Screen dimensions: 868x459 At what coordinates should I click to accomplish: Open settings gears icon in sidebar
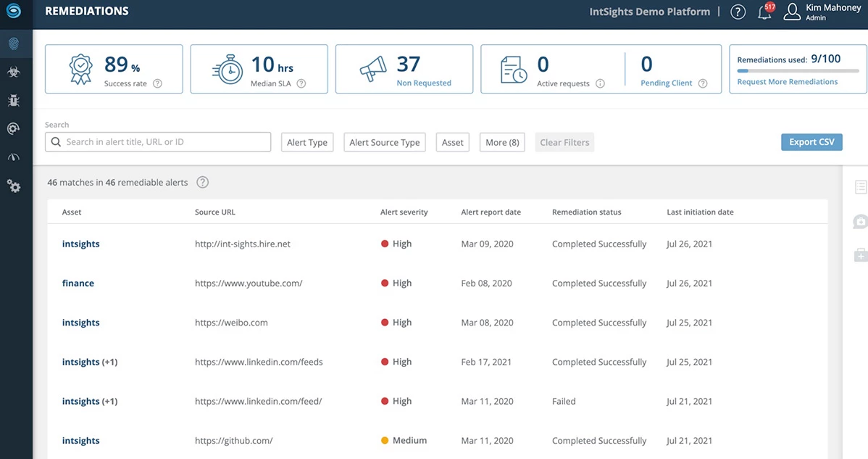coord(14,186)
